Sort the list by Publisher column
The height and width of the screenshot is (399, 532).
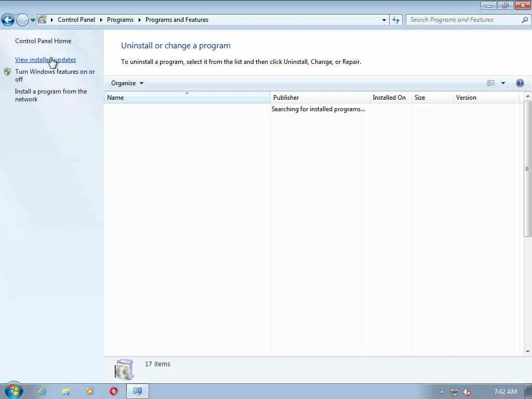[320, 97]
